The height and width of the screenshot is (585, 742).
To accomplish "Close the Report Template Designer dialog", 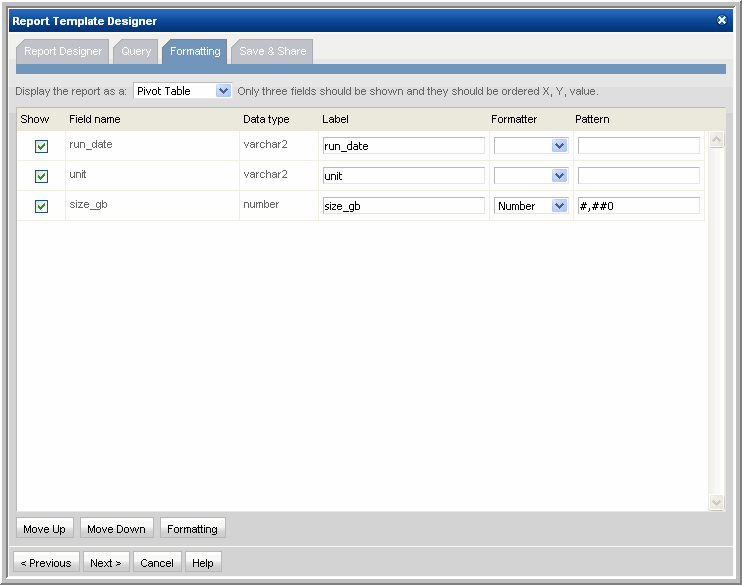I will pos(722,20).
